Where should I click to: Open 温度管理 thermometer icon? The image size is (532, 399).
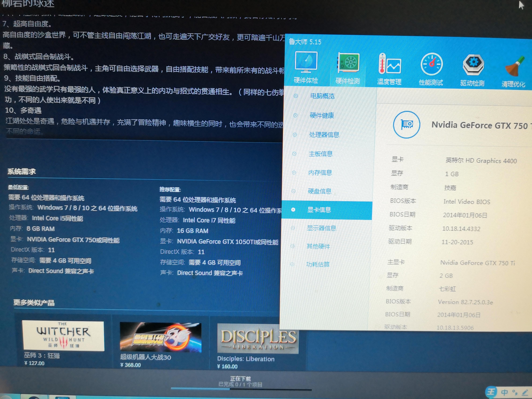390,64
